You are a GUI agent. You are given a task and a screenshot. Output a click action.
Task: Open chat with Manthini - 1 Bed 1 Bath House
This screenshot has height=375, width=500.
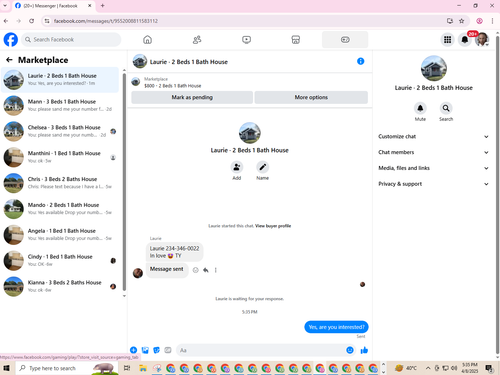click(x=60, y=157)
